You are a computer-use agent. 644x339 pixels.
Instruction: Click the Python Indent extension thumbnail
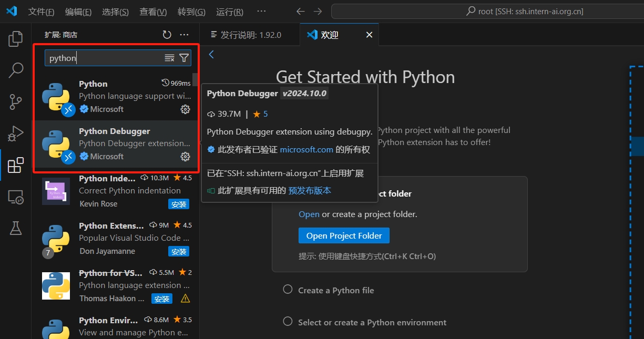click(56, 191)
